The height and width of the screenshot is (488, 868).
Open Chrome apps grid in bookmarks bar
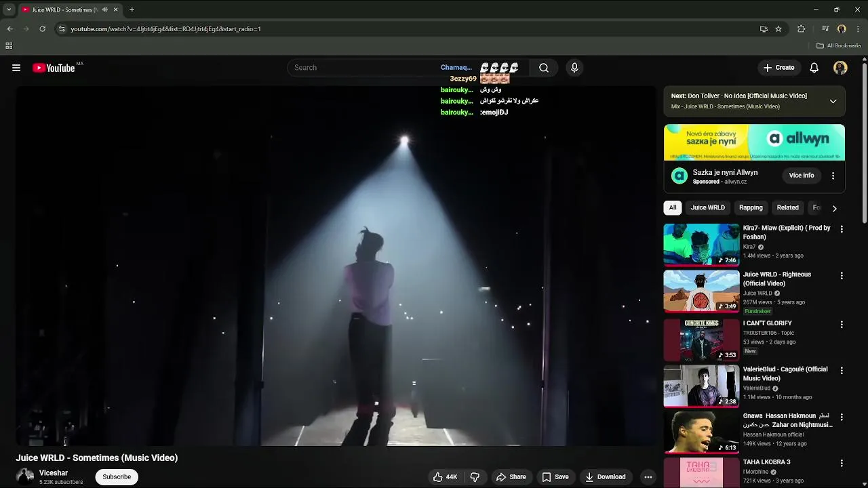click(9, 45)
